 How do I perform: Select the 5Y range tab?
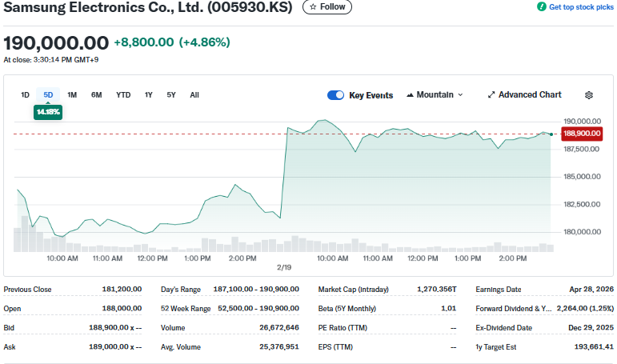click(x=171, y=95)
